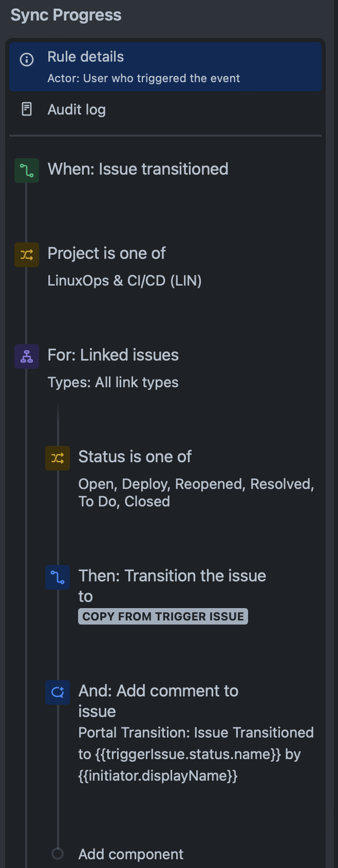Expand the Linked issues branch step
This screenshot has width=338, height=868.
tap(112, 355)
